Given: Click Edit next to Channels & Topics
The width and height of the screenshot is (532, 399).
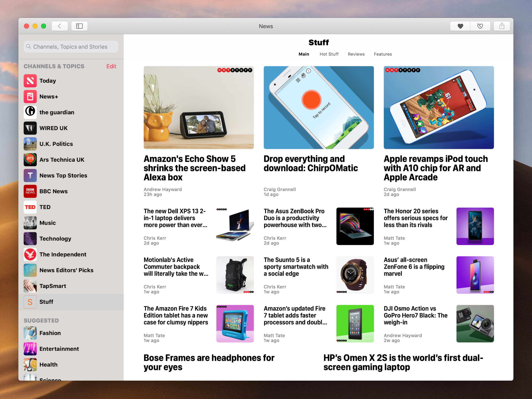Looking at the screenshot, I should point(111,66).
